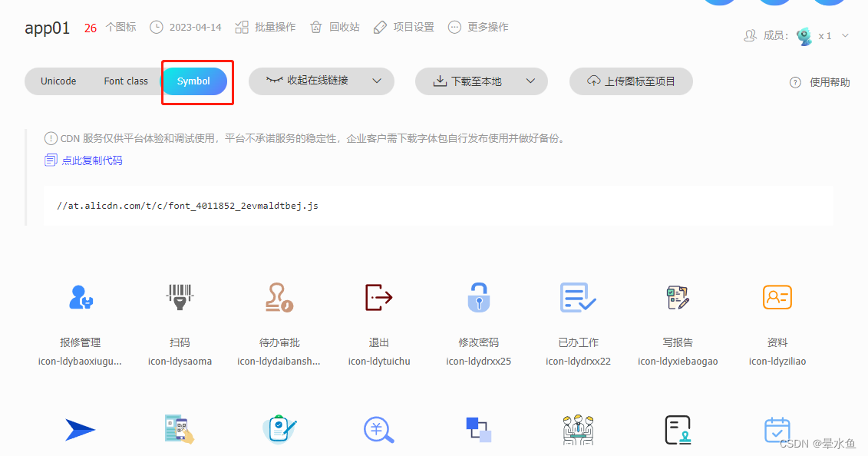This screenshot has height=456, width=868.
Task: Switch to the Font class tab
Action: [126, 81]
